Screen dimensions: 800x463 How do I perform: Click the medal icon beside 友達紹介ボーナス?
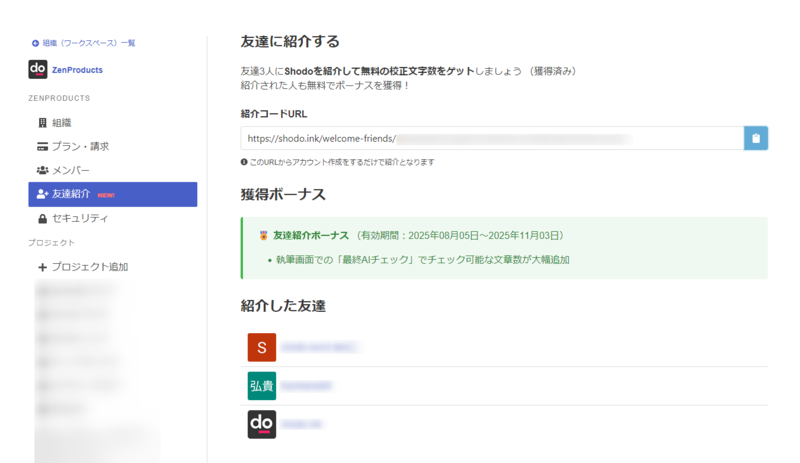pos(263,235)
